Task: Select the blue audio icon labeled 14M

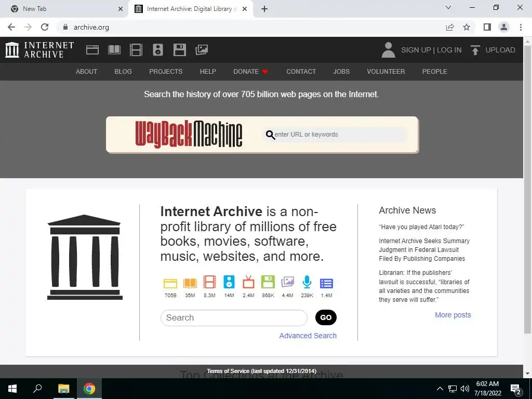Action: 229,282
